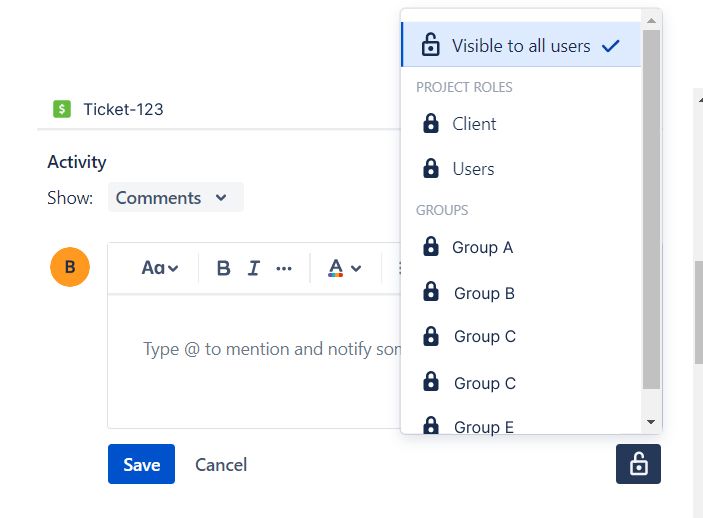This screenshot has height=518, width=703.
Task: Restrict comment to Users role
Action: click(521, 169)
